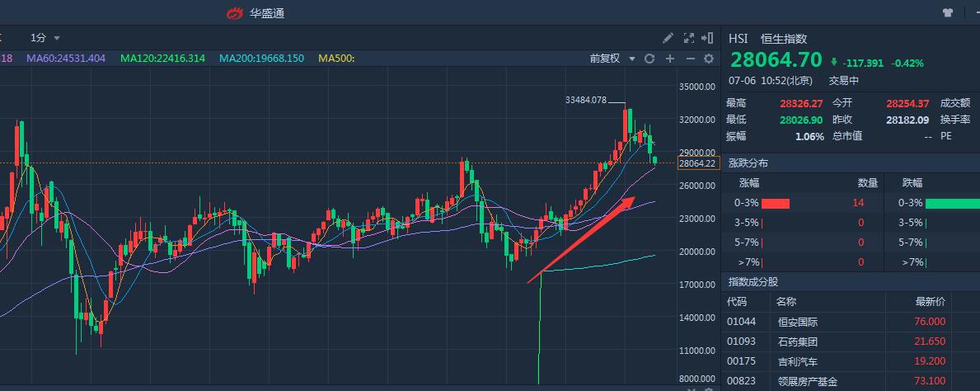Viewport: 980px width, 391px height.
Task: Click the 换手率 label
Action: pos(955,120)
